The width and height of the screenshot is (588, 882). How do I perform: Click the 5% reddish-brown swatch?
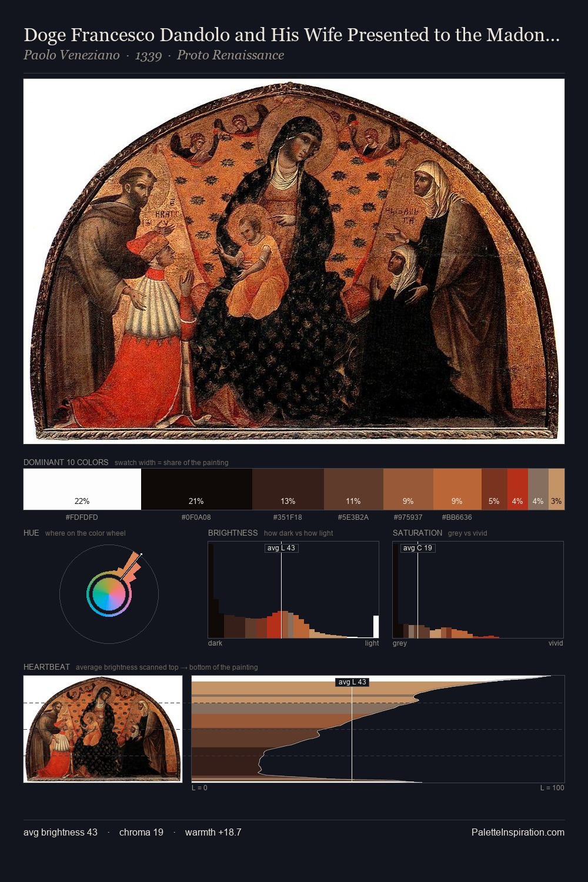pyautogui.click(x=495, y=489)
